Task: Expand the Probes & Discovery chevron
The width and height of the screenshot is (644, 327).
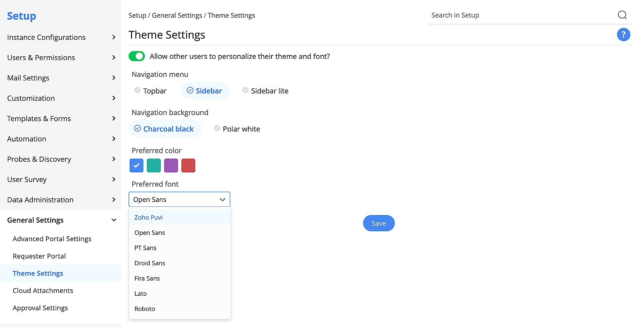Action: coord(114,159)
